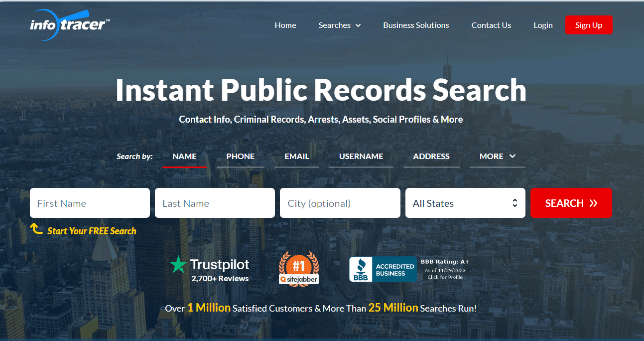
Task: Click the 2,700+ Reviews text
Action: 220,279
